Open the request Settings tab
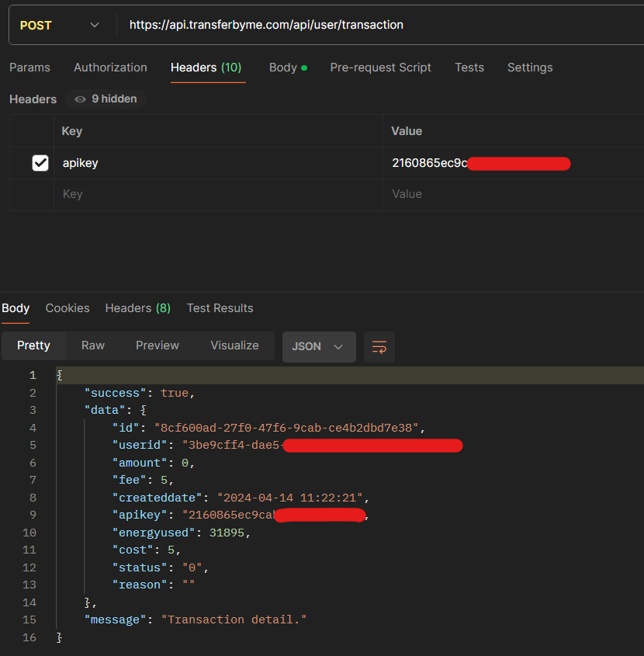Image resolution: width=644 pixels, height=656 pixels. [x=530, y=68]
